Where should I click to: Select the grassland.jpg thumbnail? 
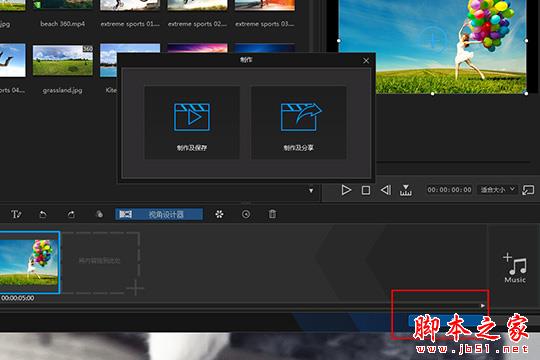[63, 60]
